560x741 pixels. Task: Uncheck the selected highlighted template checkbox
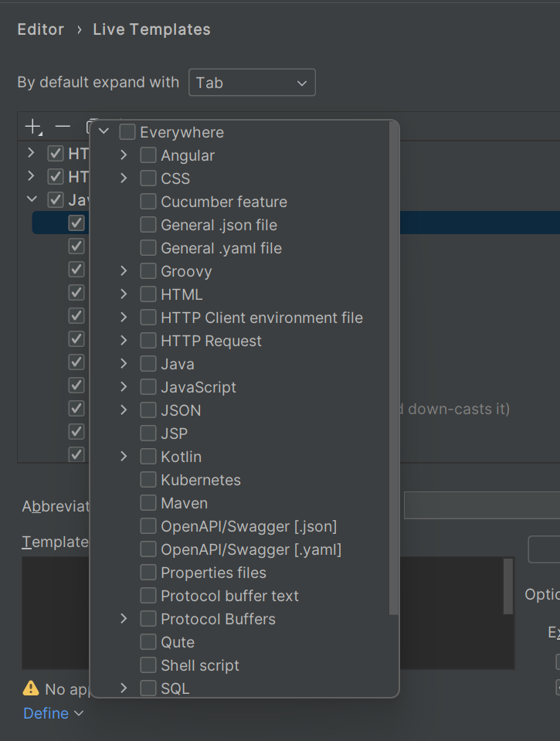tap(76, 223)
